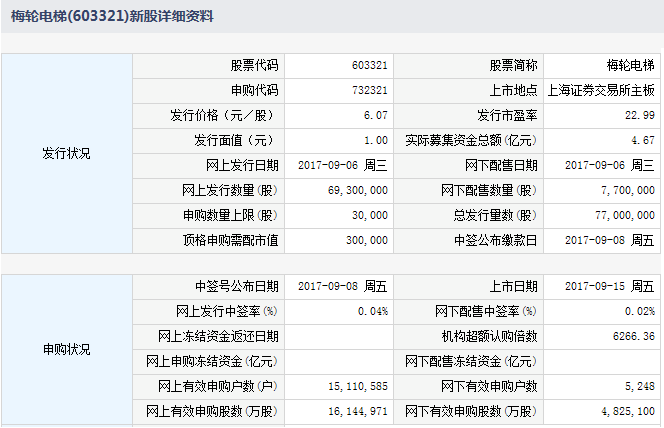The image size is (664, 428).
Task: Select the 发行价格 value 6.07
Action: [376, 115]
